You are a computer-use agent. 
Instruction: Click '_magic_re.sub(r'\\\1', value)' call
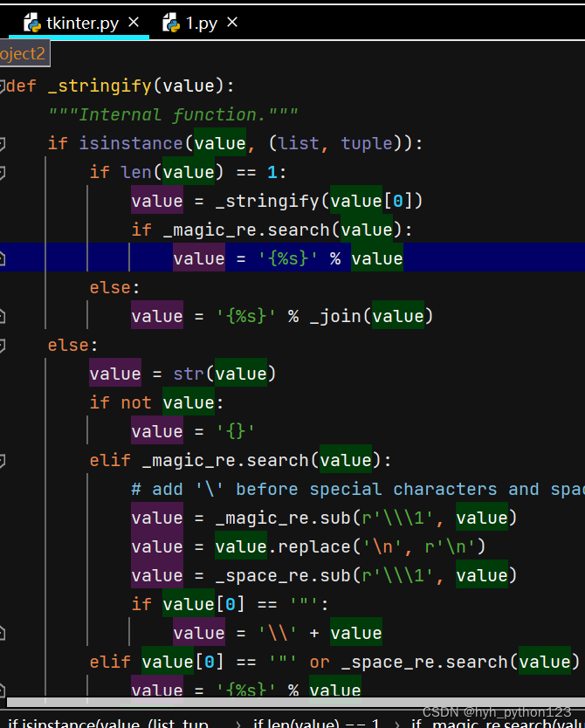(x=367, y=518)
